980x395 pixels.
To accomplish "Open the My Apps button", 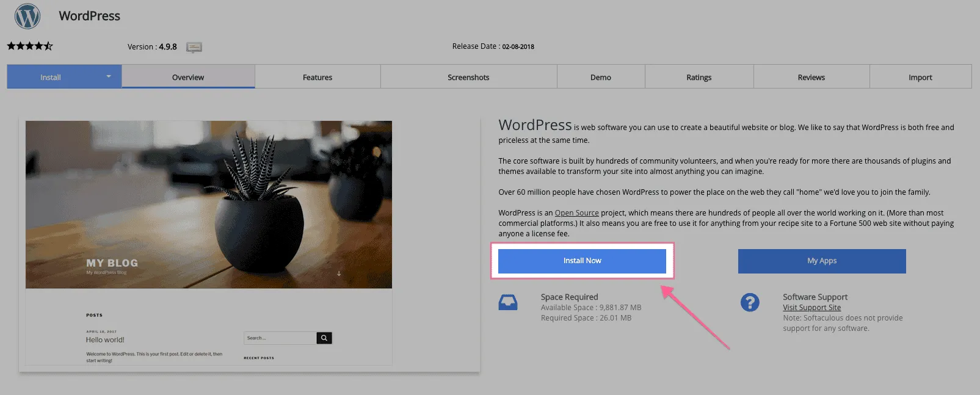I will tap(822, 261).
